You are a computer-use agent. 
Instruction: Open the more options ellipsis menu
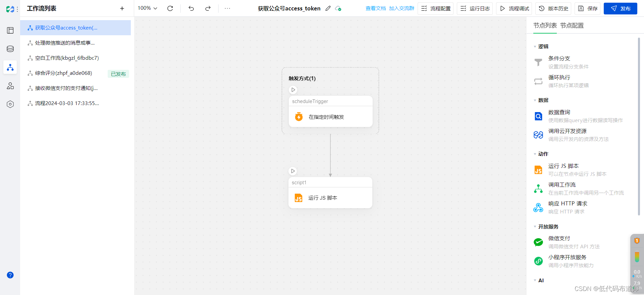(227, 8)
